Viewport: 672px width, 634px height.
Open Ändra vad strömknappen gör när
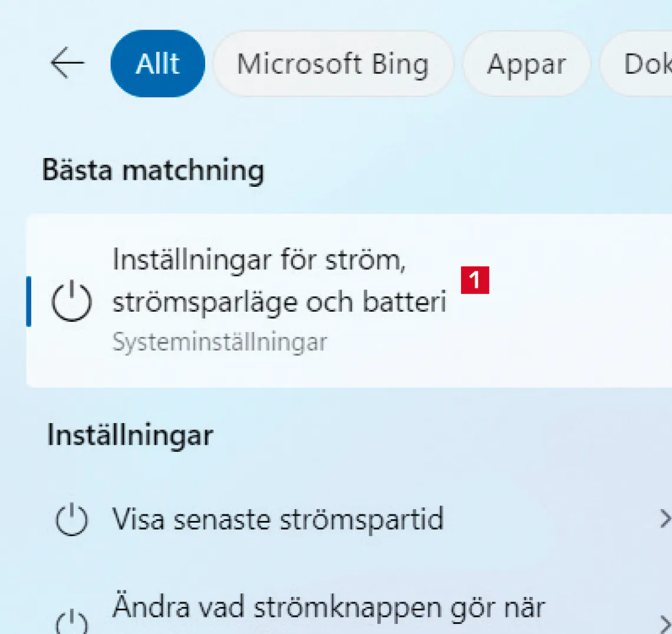click(328, 608)
